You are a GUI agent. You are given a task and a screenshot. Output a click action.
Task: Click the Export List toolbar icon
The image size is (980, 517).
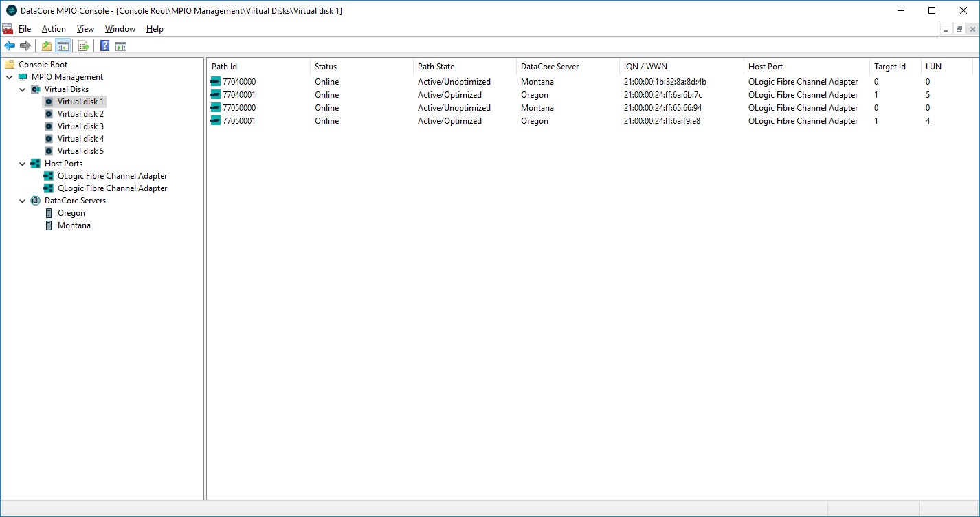pos(84,46)
